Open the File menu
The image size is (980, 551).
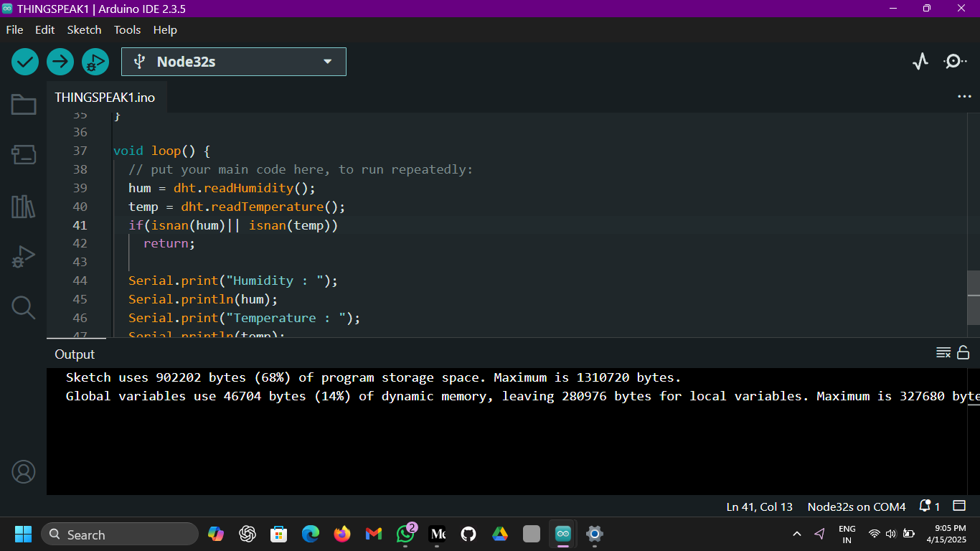click(14, 30)
